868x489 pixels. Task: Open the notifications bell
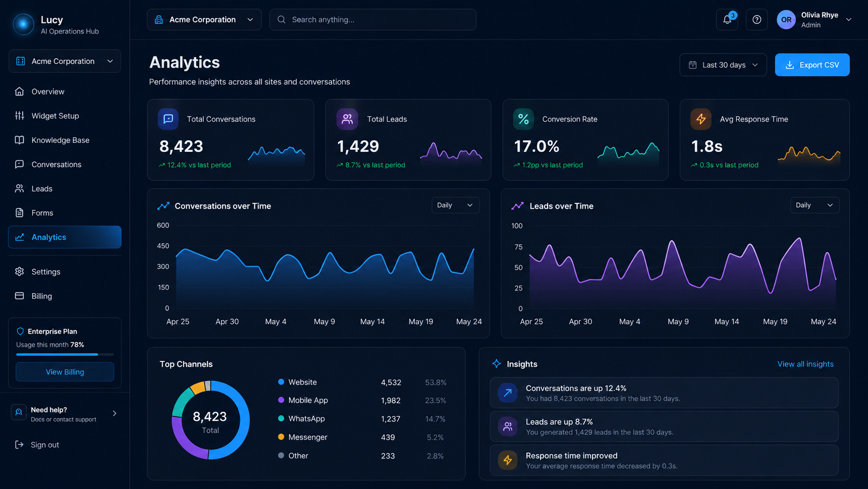tap(727, 20)
